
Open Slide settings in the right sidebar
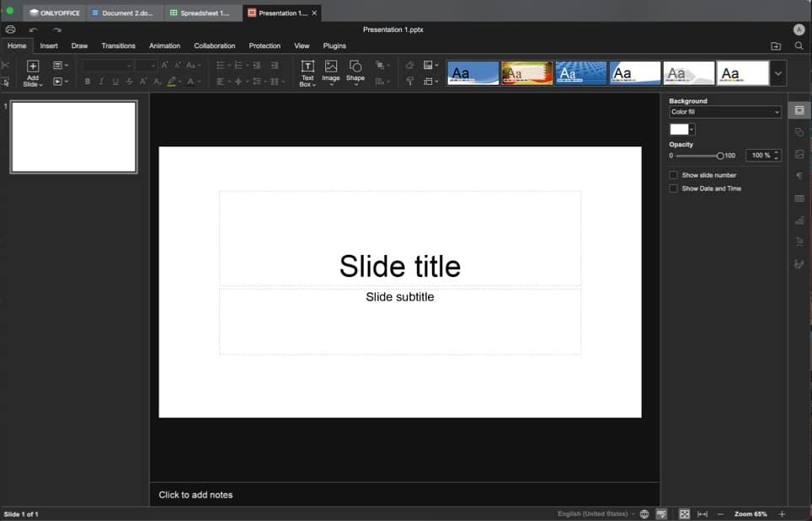tap(799, 110)
